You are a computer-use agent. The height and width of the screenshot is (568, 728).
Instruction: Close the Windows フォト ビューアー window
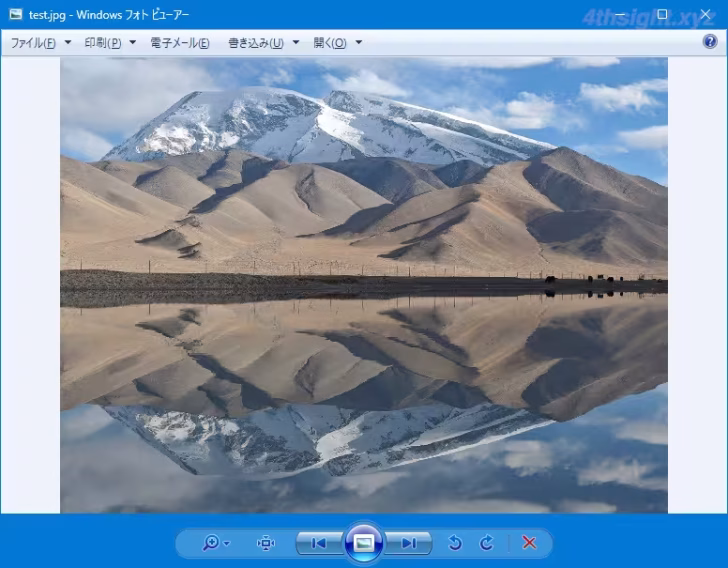tap(705, 14)
